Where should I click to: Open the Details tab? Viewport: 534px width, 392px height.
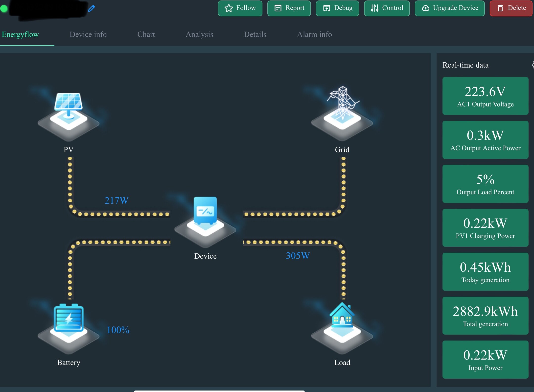(255, 34)
